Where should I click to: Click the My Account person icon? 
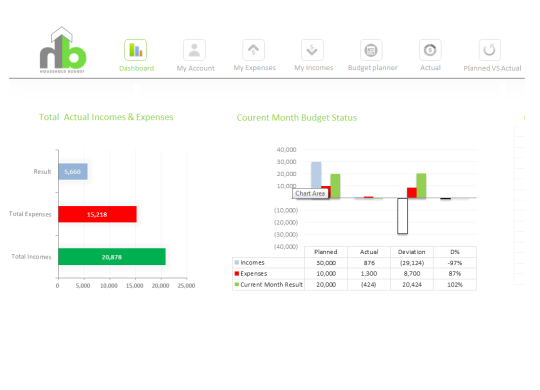point(195,50)
